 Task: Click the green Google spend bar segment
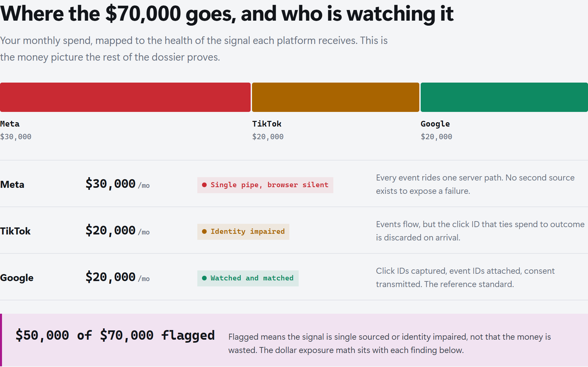pos(504,97)
